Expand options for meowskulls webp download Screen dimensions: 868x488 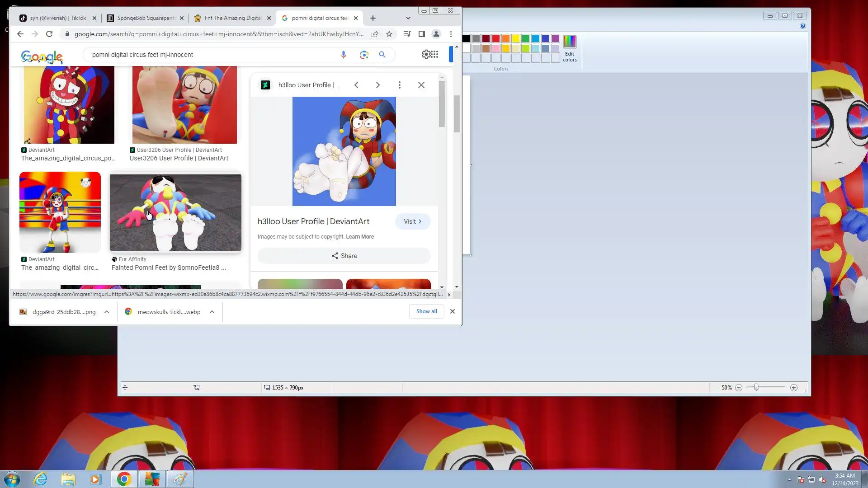click(212, 312)
